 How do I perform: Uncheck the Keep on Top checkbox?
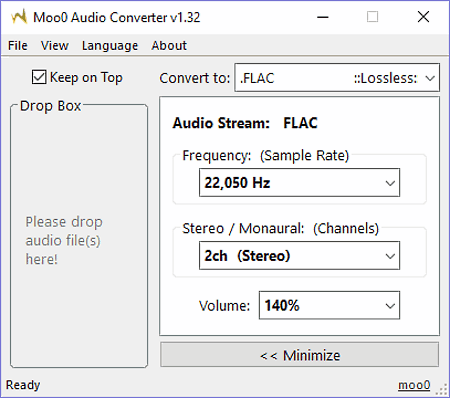point(39,77)
